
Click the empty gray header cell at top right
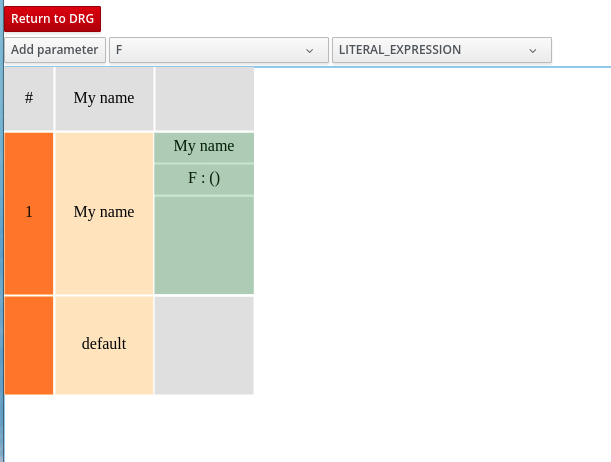[x=204, y=98]
